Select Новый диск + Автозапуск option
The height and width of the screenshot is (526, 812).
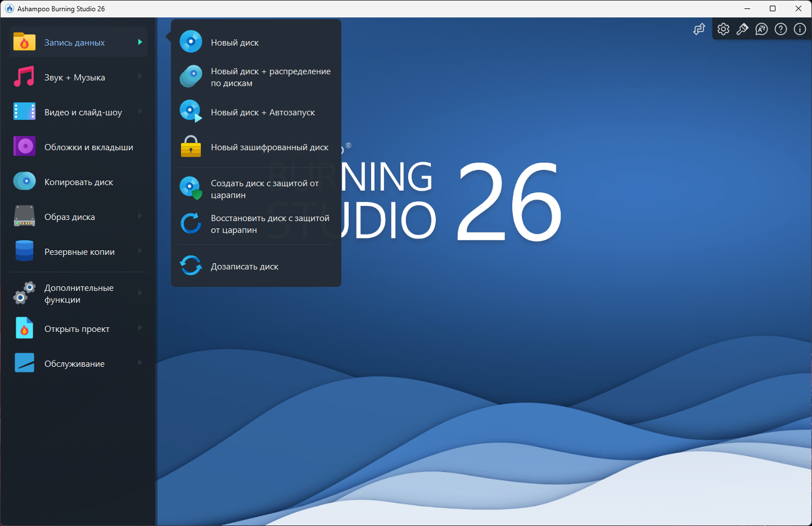point(263,113)
